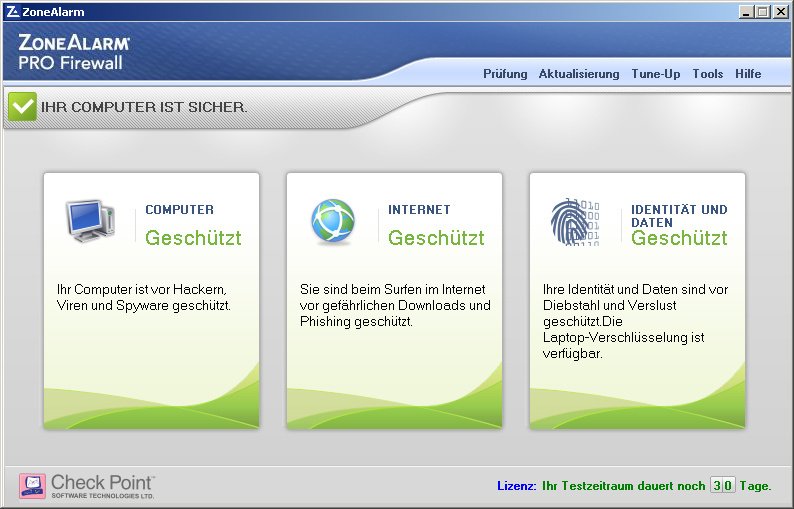The height and width of the screenshot is (509, 794).
Task: Open the Prüfung menu
Action: [x=505, y=74]
